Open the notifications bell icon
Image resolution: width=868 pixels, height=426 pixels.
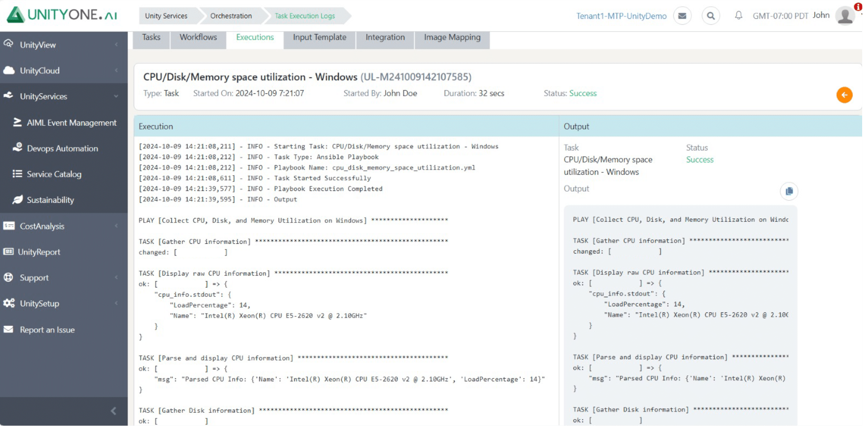tap(738, 15)
